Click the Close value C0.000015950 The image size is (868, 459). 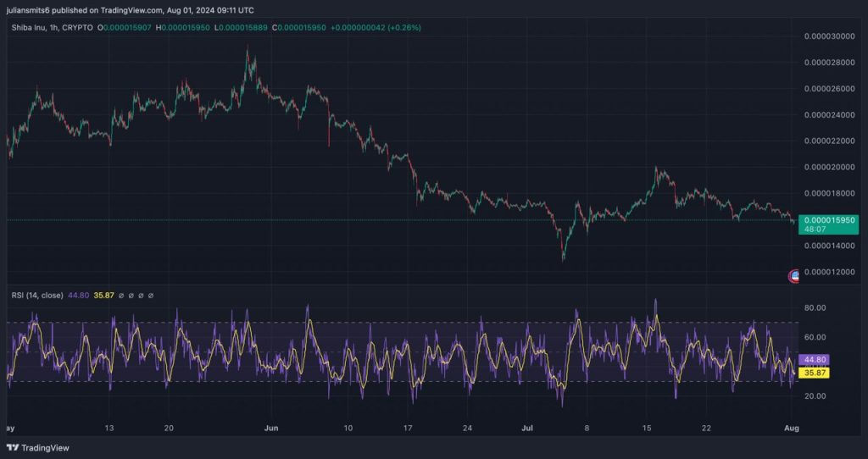(x=299, y=27)
